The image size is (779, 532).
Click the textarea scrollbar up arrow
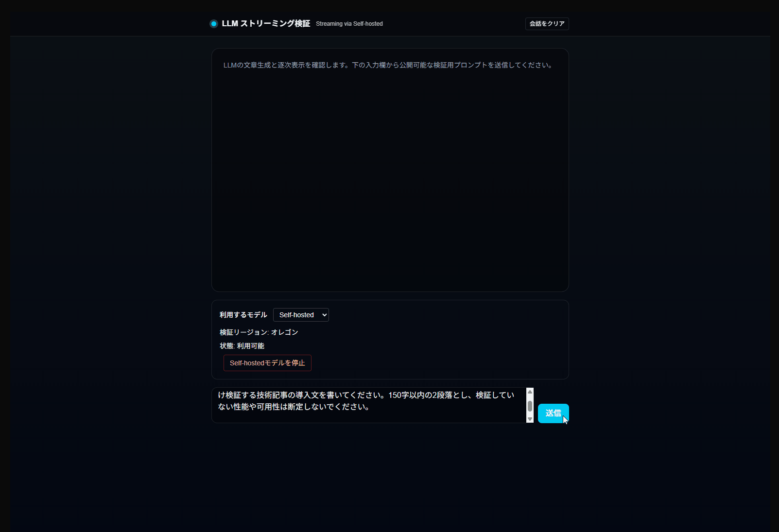coord(530,392)
